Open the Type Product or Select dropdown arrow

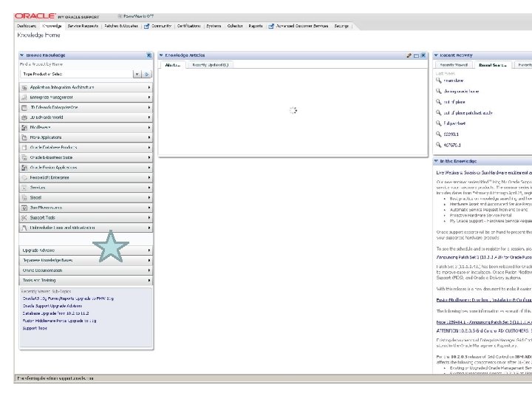pos(137,75)
